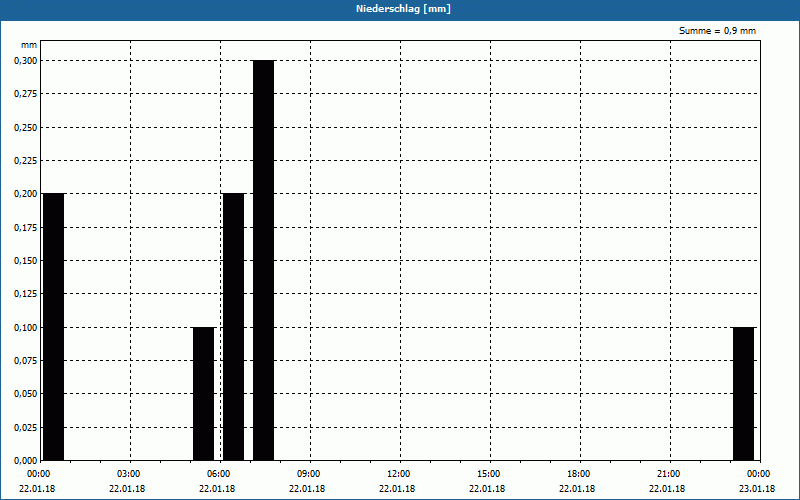Select the last bar near 23.01.18

743,393
